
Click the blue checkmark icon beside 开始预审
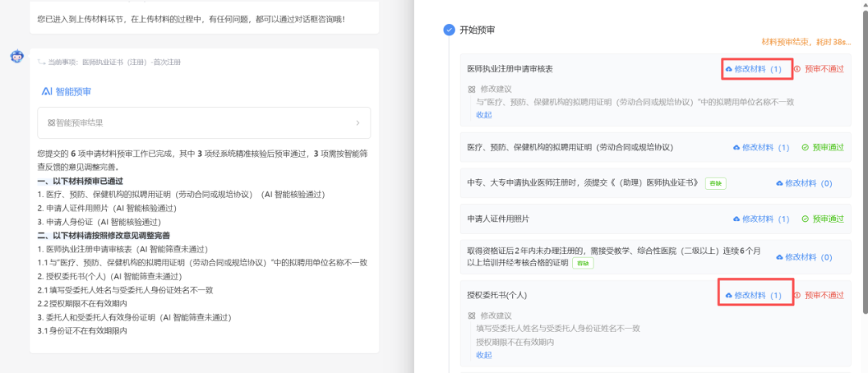449,30
